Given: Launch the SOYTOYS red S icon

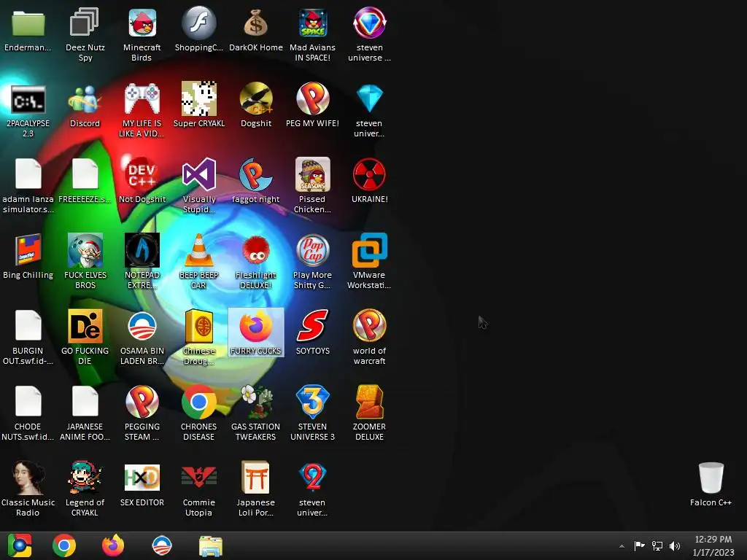Looking at the screenshot, I should pyautogui.click(x=312, y=326).
